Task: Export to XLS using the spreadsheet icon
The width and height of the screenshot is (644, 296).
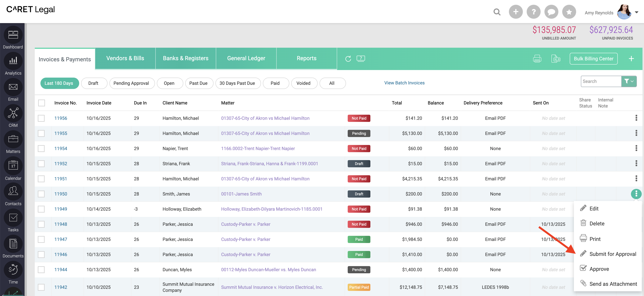Action: pyautogui.click(x=556, y=59)
